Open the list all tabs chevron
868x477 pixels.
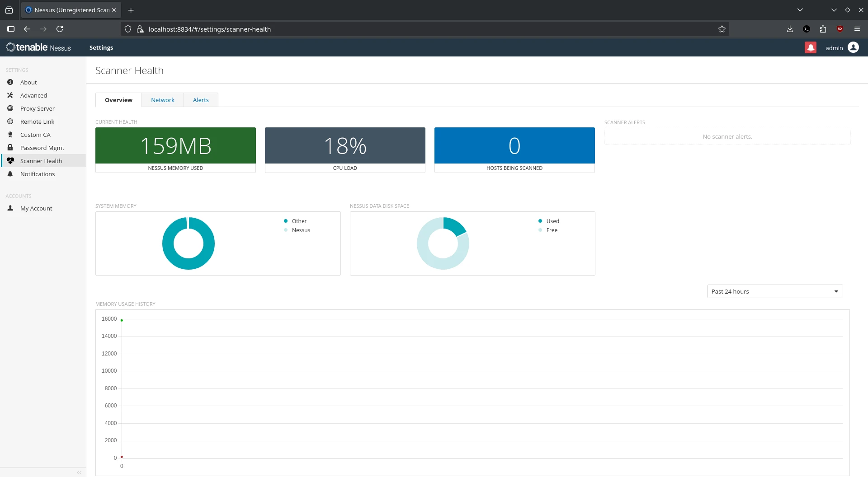click(x=800, y=10)
